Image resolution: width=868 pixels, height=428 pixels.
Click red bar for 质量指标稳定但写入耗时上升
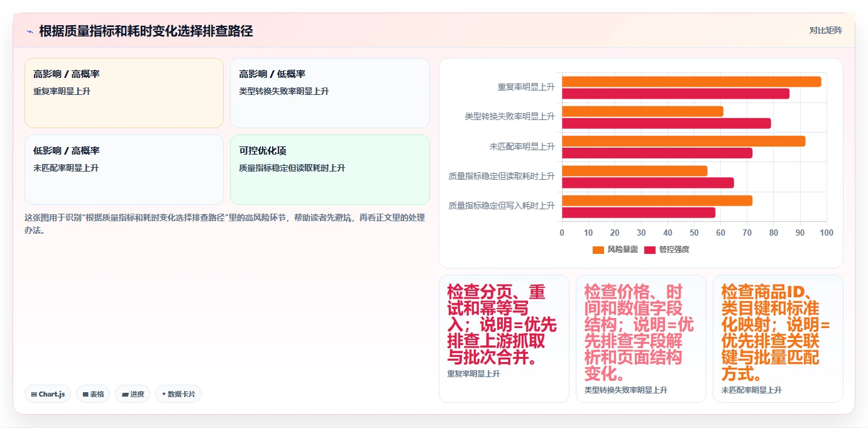[639, 212]
